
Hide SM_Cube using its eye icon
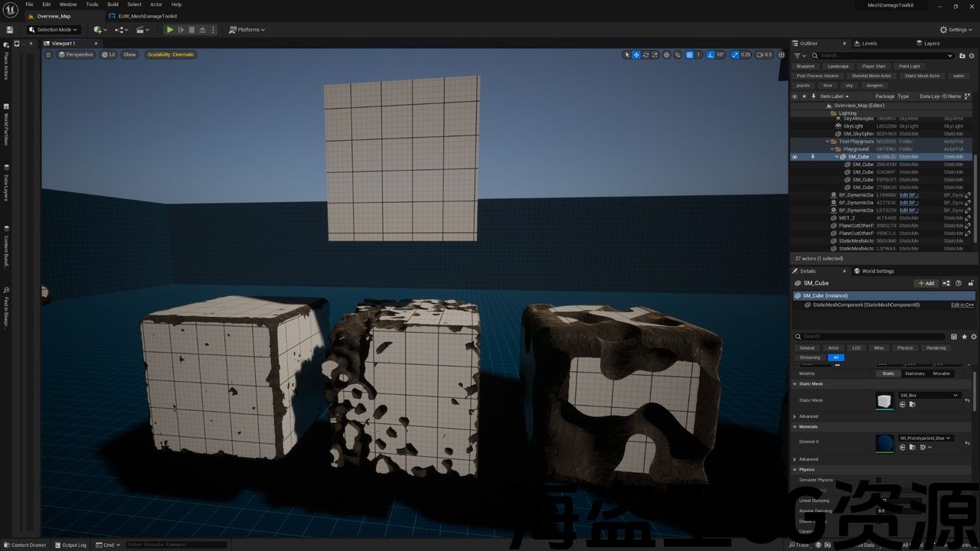[794, 157]
